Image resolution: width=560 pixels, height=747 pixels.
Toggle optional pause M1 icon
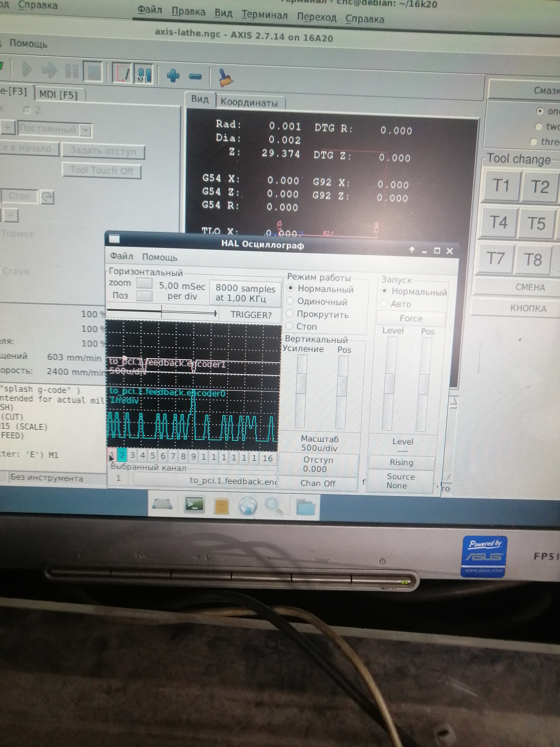click(x=144, y=74)
